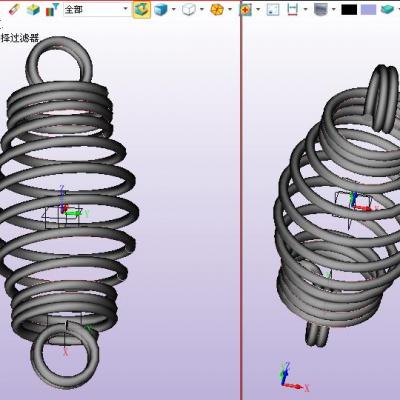Click the XYZ axis triad in right viewport
Image resolution: width=400 pixels, height=400 pixels.
pyautogui.click(x=295, y=377)
